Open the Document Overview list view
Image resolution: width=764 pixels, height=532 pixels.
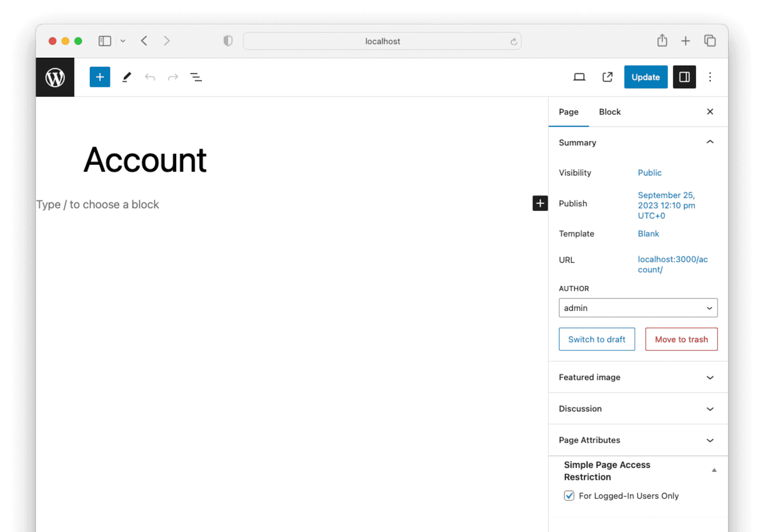(x=196, y=77)
